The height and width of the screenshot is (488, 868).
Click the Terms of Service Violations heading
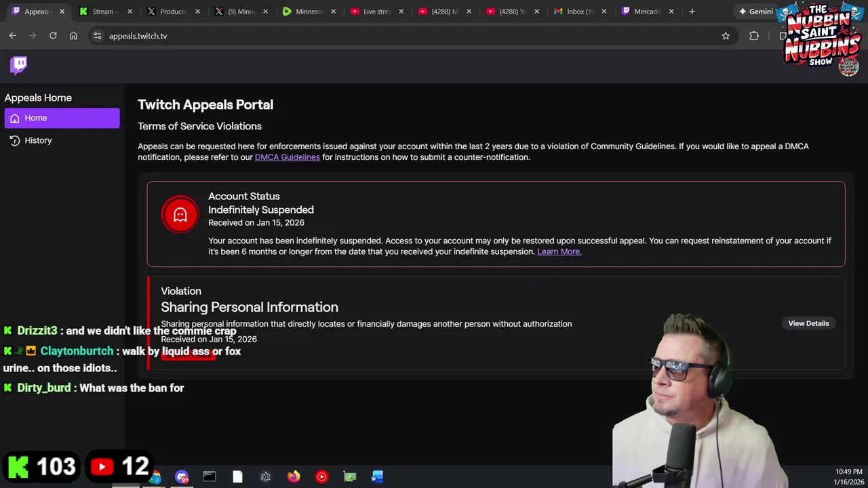pos(199,126)
